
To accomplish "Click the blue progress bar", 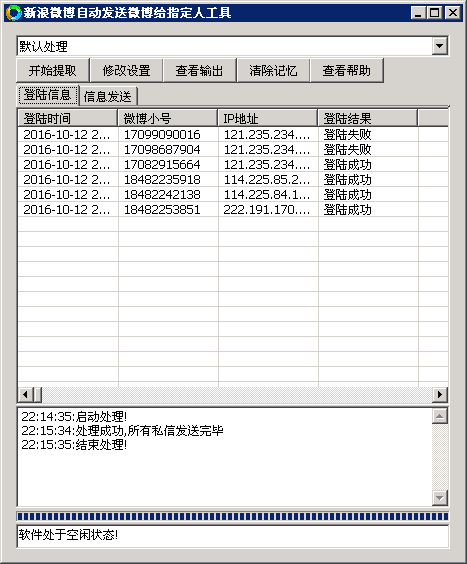I will coord(233,517).
